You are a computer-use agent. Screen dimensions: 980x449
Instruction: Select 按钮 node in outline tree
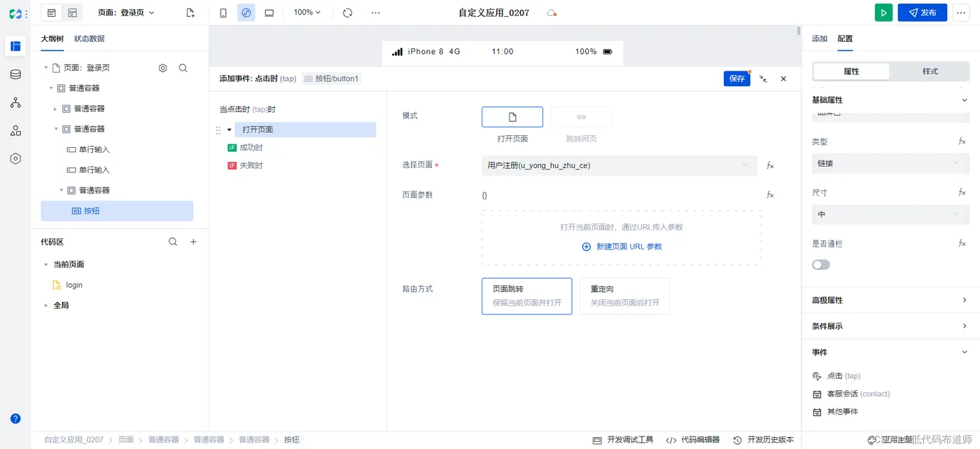(x=117, y=211)
